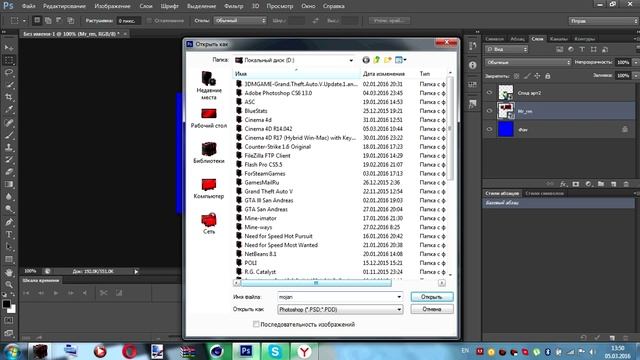Viewport: 640px width, 360px height.
Task: Toggle lock image pixels (brush) button
Action: point(527,76)
